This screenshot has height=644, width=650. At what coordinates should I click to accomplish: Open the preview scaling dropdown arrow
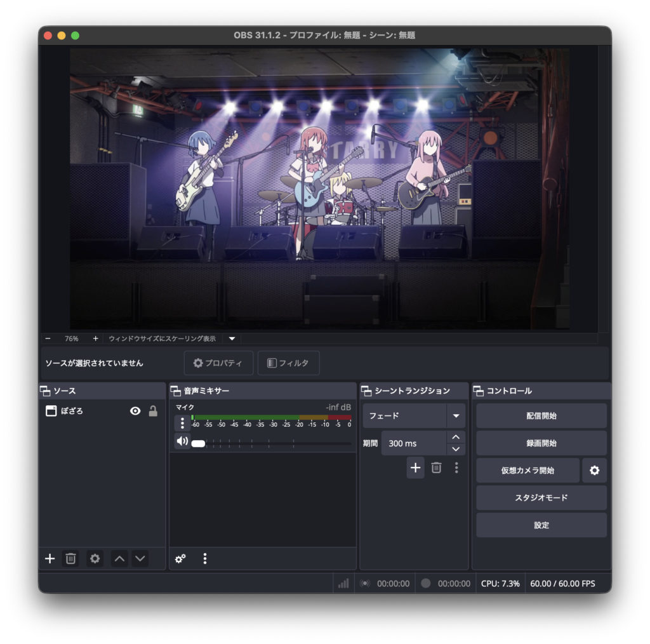[232, 339]
